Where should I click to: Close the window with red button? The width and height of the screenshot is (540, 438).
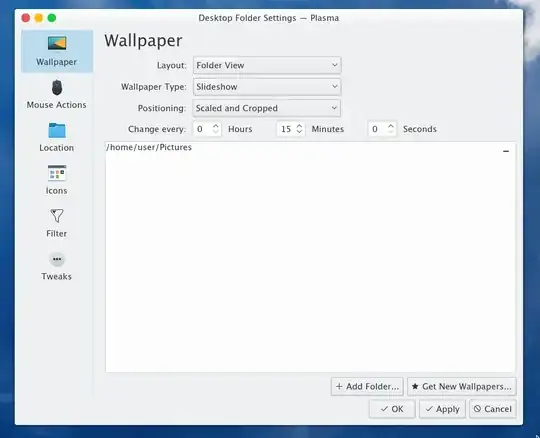26,18
